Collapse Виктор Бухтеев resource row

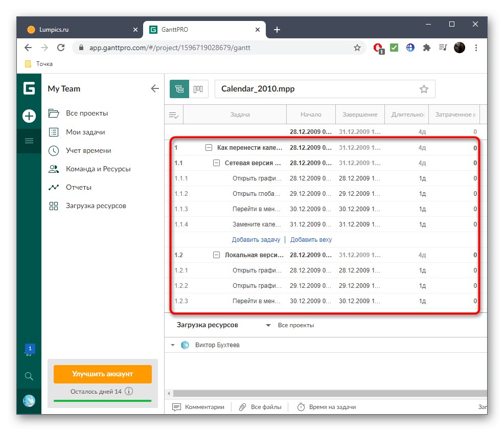pyautogui.click(x=173, y=345)
